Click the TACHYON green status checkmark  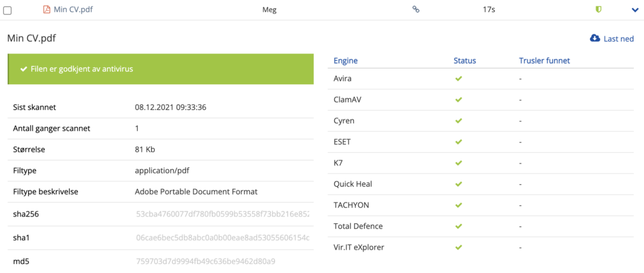[458, 205]
